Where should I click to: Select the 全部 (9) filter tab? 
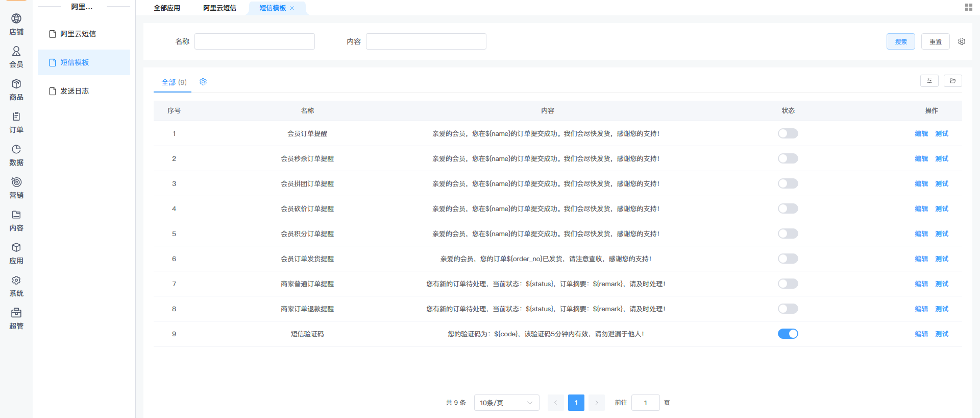pos(174,82)
